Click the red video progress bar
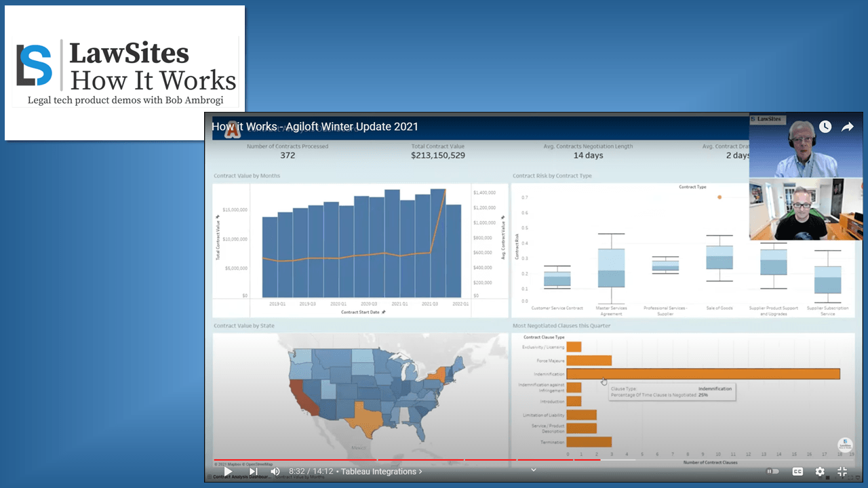This screenshot has height=488, width=868. [x=406, y=460]
